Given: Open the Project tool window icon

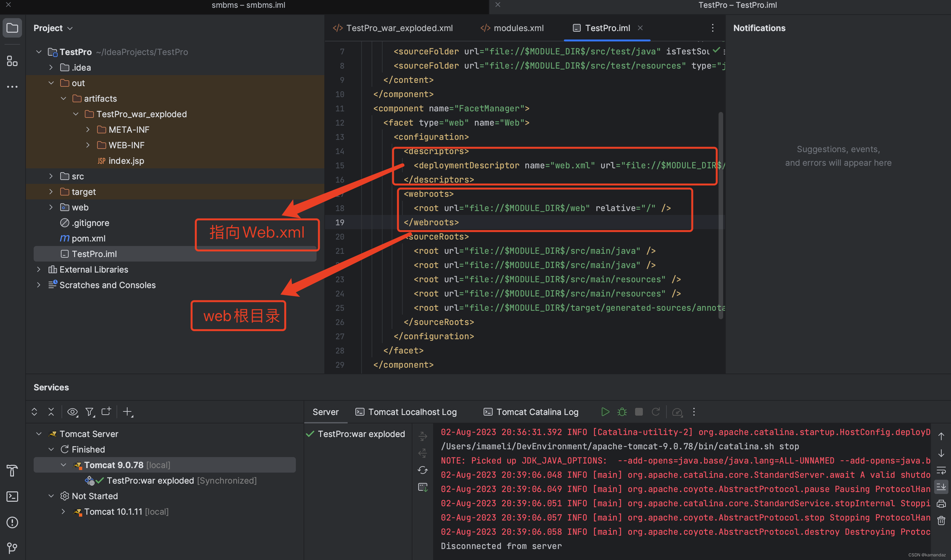Looking at the screenshot, I should coord(12,28).
